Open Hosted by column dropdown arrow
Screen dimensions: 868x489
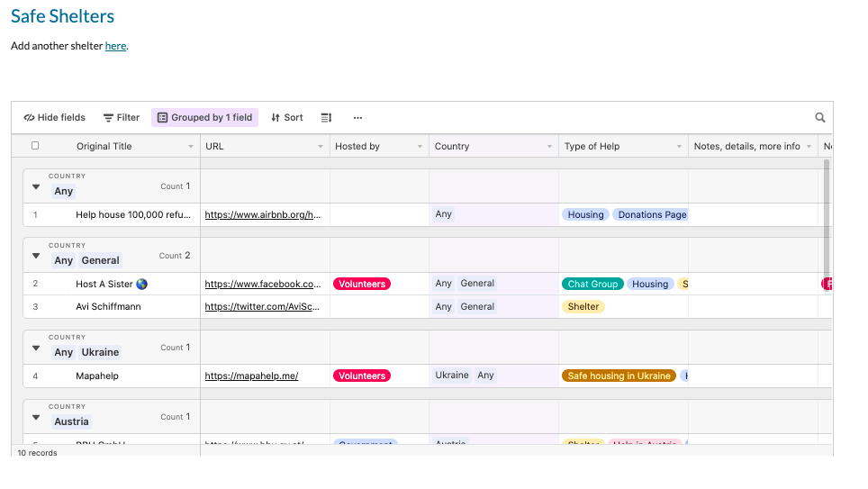click(x=420, y=147)
